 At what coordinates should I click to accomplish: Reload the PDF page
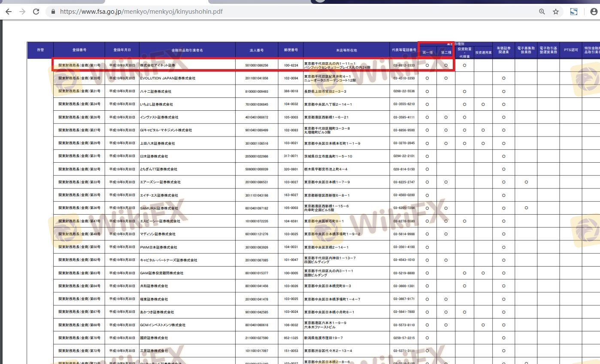[36, 12]
